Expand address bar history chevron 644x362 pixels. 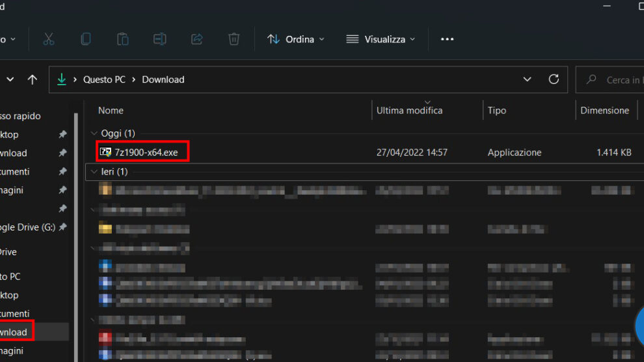click(527, 79)
